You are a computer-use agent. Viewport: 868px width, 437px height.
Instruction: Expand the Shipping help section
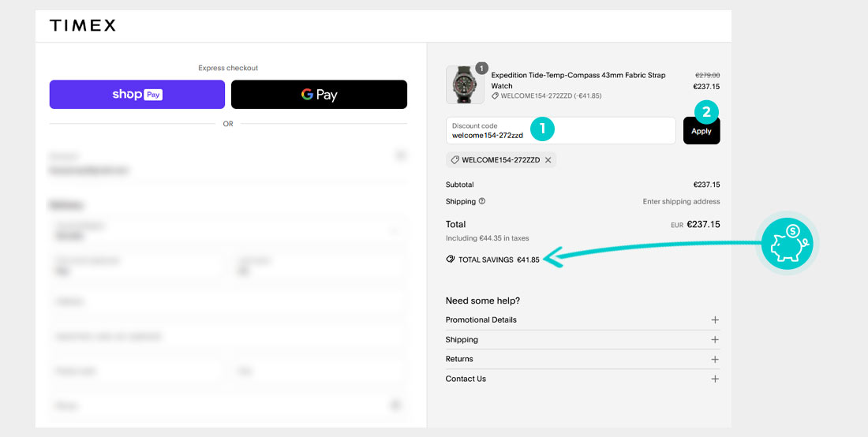(x=582, y=340)
